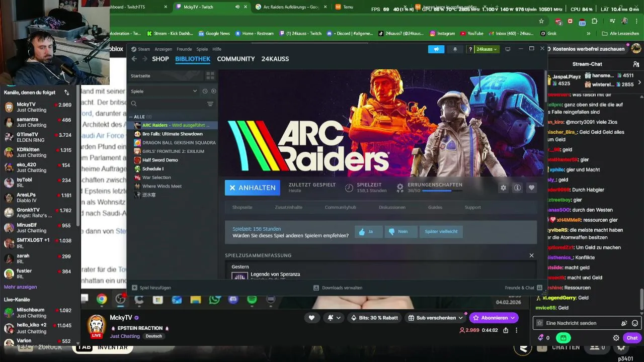
Task: Show more followed channels with Mehr anzeigen
Action: pyautogui.click(x=21, y=287)
